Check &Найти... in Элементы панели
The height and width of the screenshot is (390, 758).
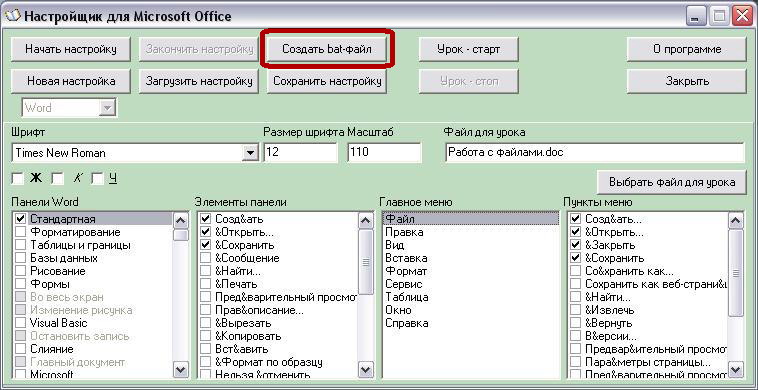pyautogui.click(x=205, y=271)
